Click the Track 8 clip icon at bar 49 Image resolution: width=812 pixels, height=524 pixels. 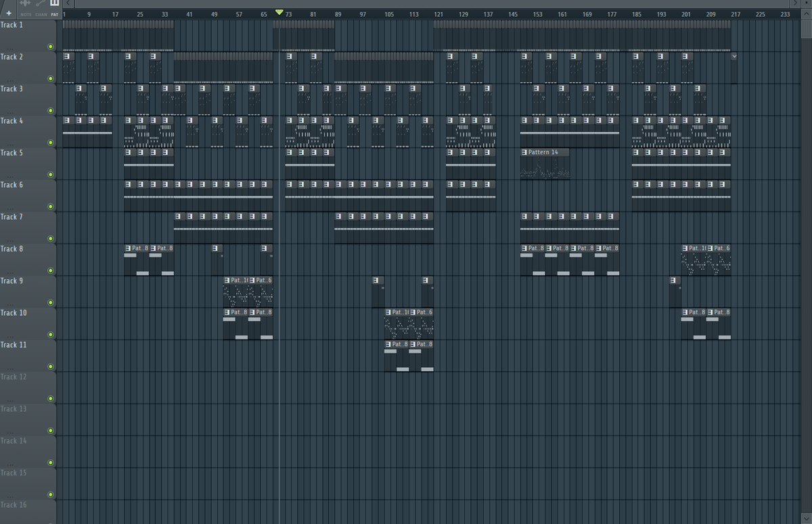coord(215,248)
